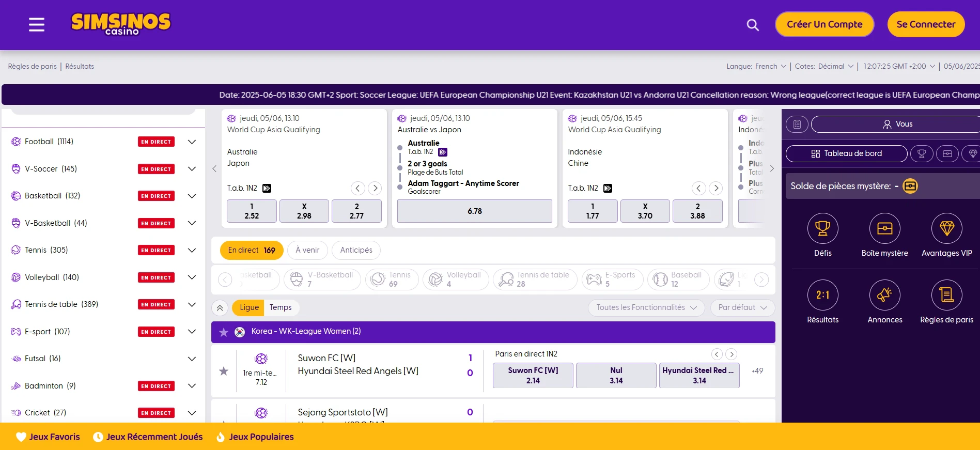Click the sports filter left scroll arrow
Viewport: 980px width, 450px height.
225,280
